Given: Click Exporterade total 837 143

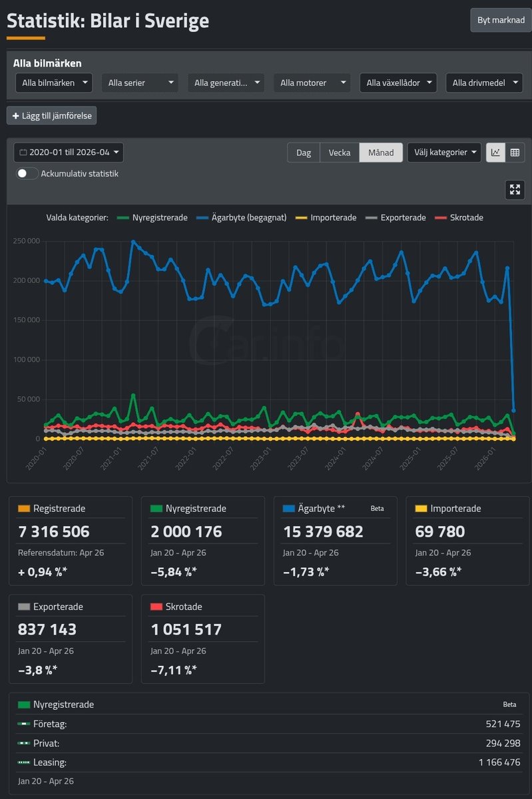Looking at the screenshot, I should pyautogui.click(x=47, y=629).
